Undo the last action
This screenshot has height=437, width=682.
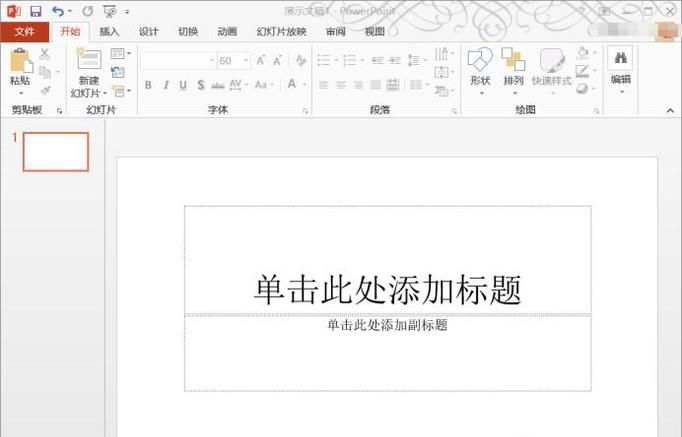[58, 11]
